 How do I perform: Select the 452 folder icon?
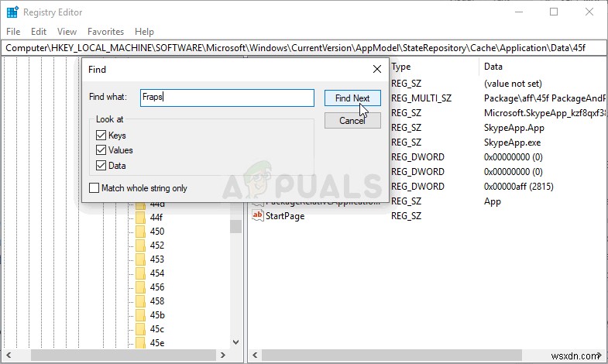(140, 246)
